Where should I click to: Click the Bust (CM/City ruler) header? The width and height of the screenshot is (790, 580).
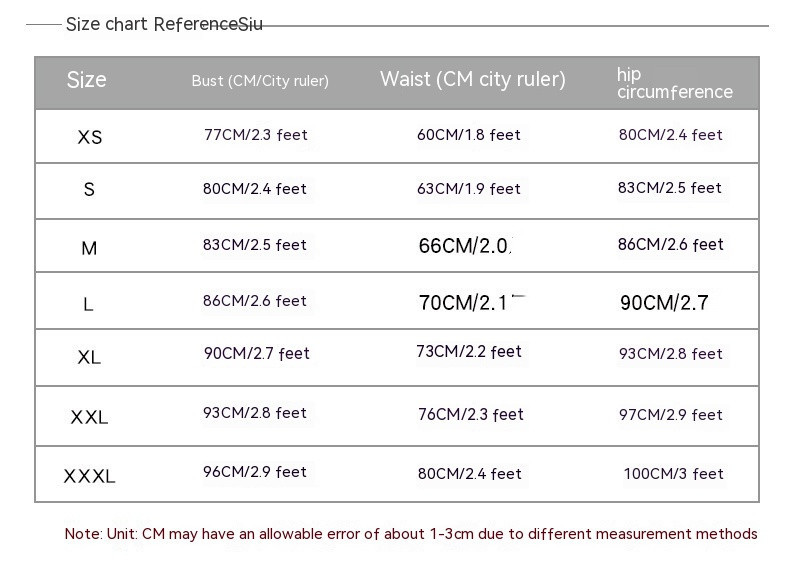point(260,81)
